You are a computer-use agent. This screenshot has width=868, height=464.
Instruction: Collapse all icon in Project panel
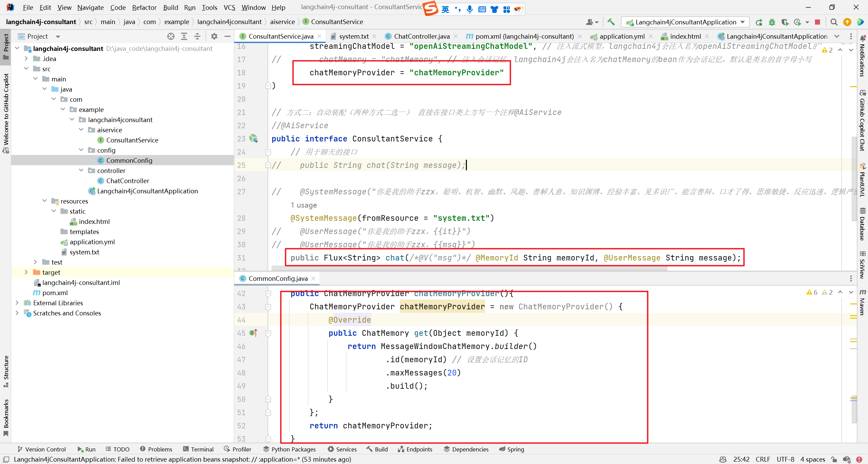pyautogui.click(x=197, y=36)
